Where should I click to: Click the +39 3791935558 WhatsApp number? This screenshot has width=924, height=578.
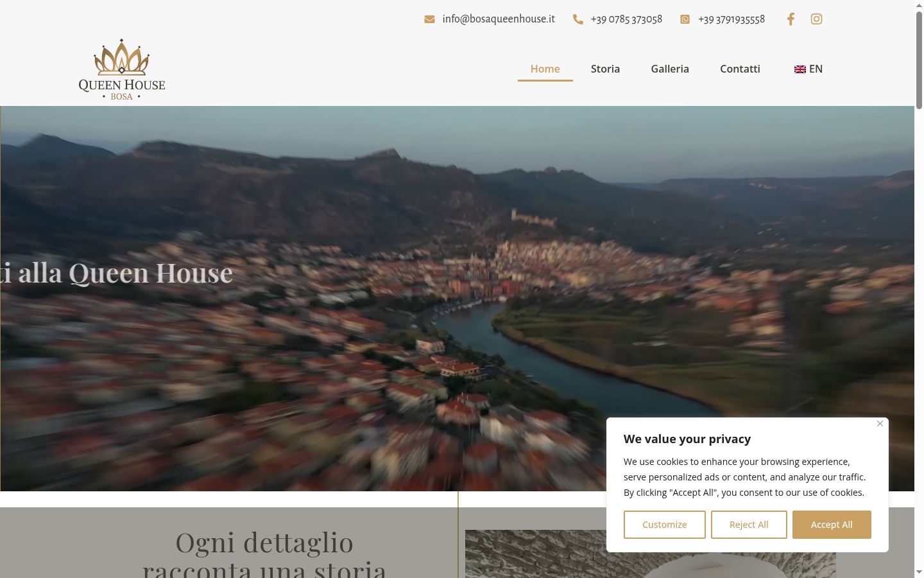(x=732, y=19)
